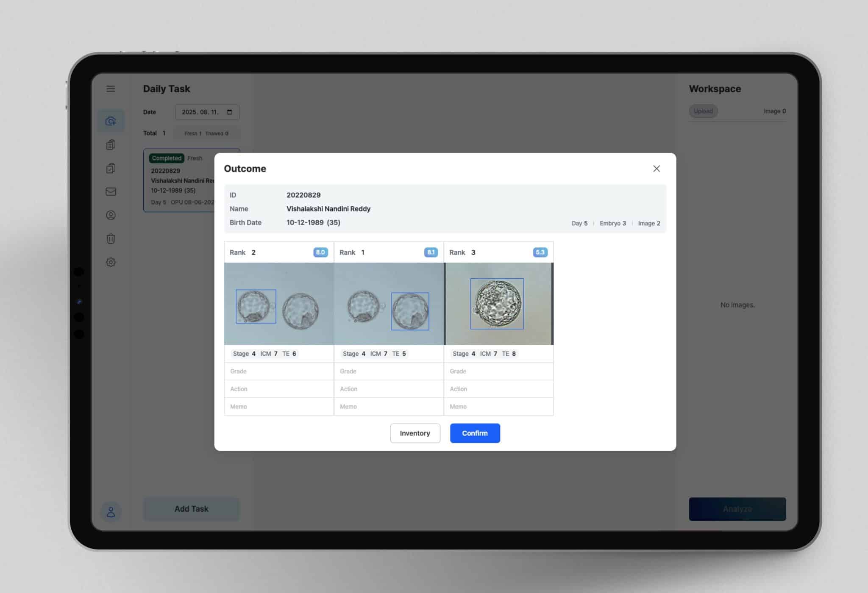This screenshot has height=593, width=868.
Task: Open the patient profile icon in sidebar
Action: pyautogui.click(x=111, y=215)
